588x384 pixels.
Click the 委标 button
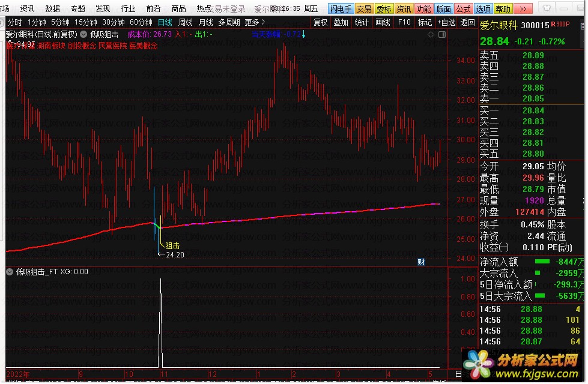pos(384,8)
